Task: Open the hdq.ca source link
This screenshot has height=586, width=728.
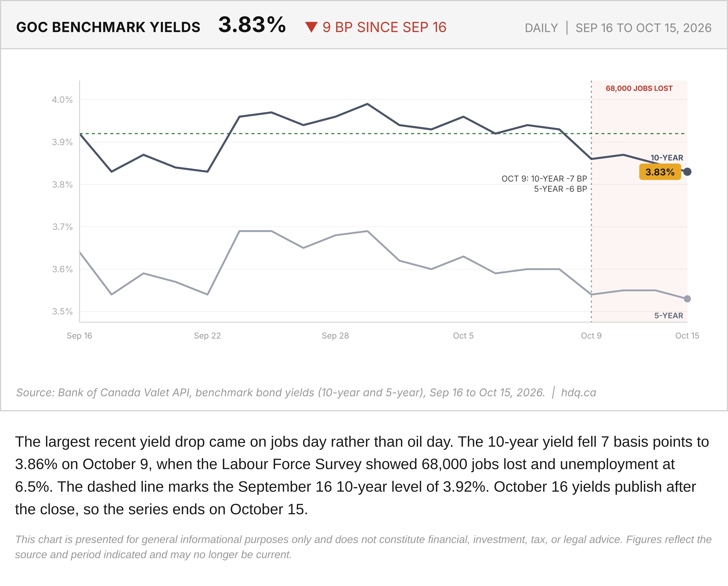Action: tap(578, 392)
